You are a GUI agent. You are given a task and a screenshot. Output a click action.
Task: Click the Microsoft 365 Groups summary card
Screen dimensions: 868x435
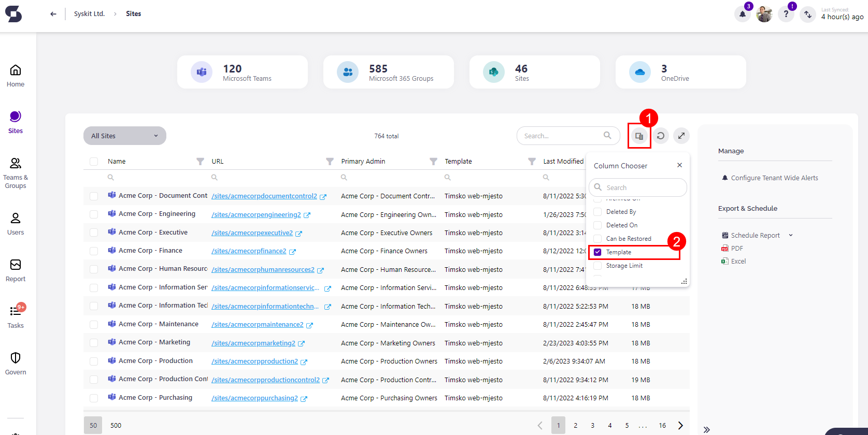389,72
